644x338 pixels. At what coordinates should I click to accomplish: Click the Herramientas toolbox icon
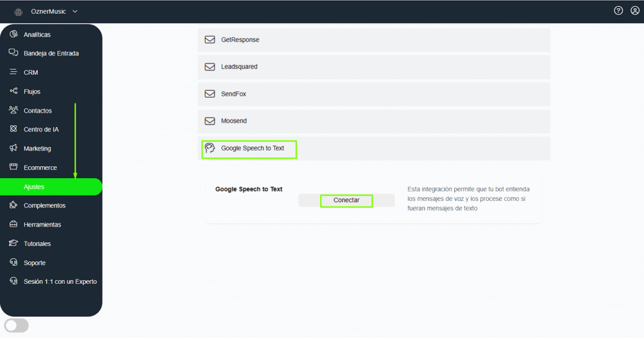click(14, 223)
